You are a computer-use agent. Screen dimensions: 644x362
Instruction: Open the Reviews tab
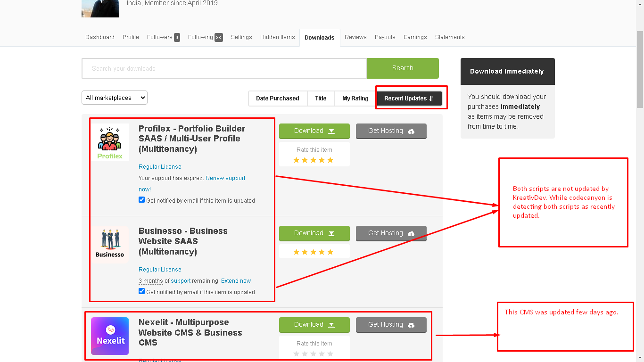(x=355, y=37)
